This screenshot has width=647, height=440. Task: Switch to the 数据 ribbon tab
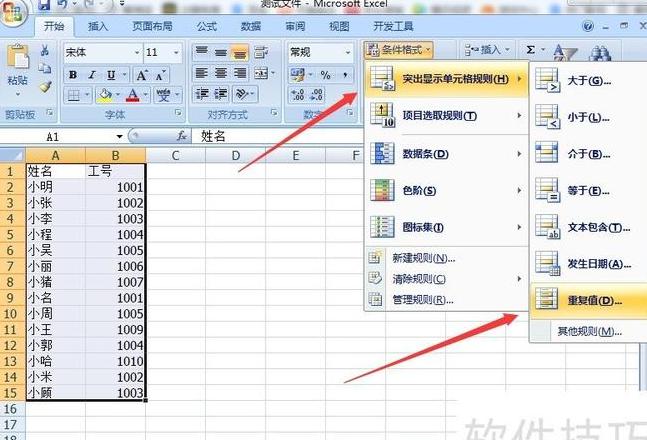click(x=251, y=26)
